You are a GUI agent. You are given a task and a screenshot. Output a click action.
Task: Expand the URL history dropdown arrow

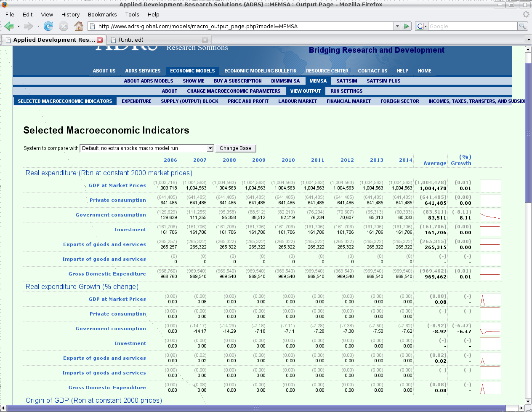tap(397, 26)
